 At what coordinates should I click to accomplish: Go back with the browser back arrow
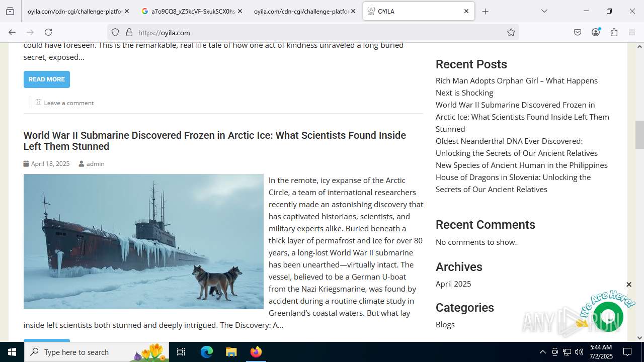click(x=12, y=32)
